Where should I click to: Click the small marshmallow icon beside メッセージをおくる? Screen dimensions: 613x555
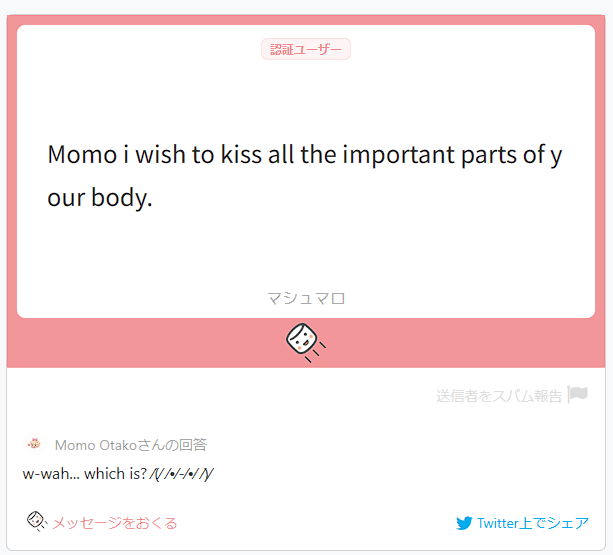click(x=36, y=521)
